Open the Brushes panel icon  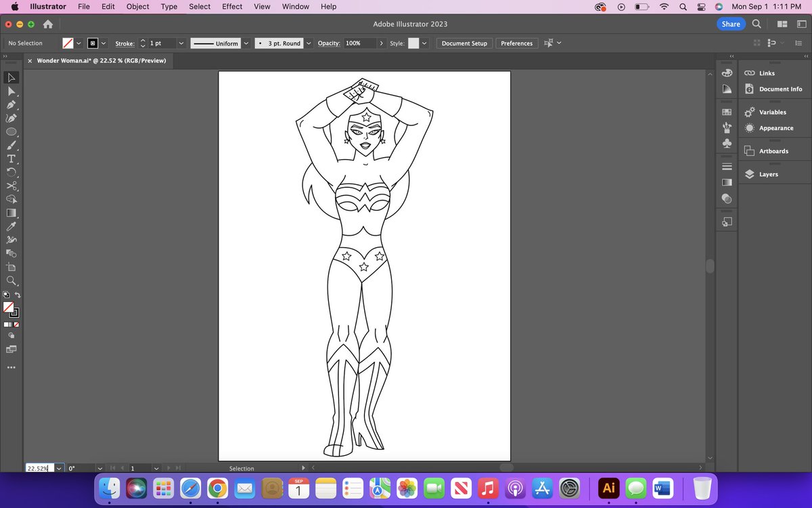727,127
